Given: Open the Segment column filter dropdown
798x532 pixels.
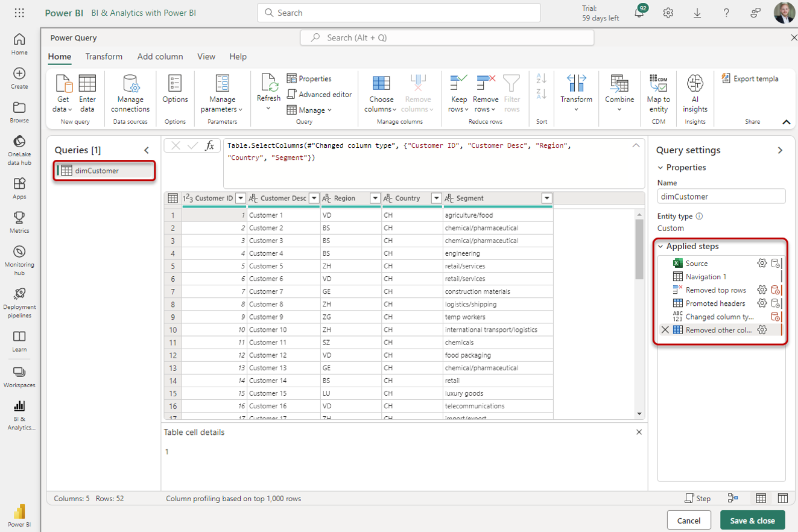Looking at the screenshot, I should [x=547, y=198].
